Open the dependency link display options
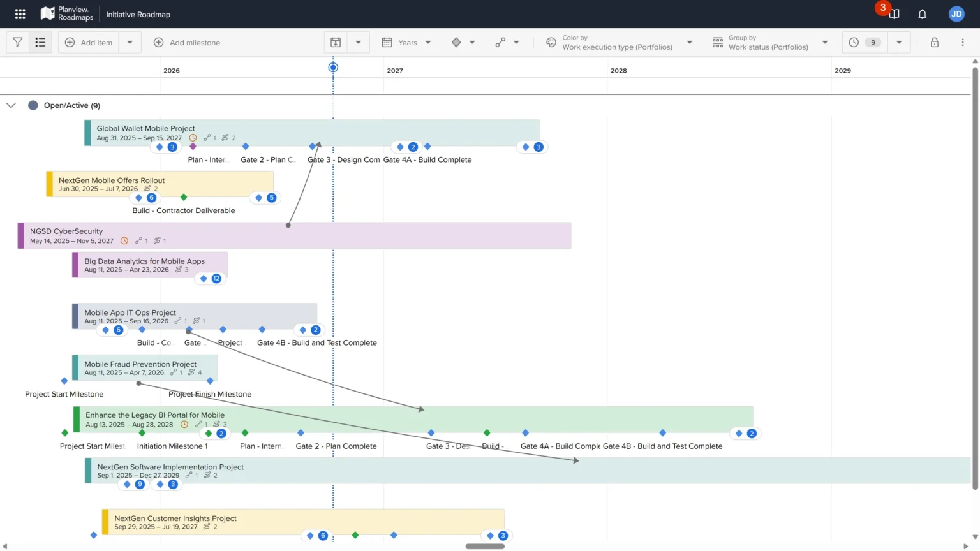The image size is (980, 551). click(507, 42)
